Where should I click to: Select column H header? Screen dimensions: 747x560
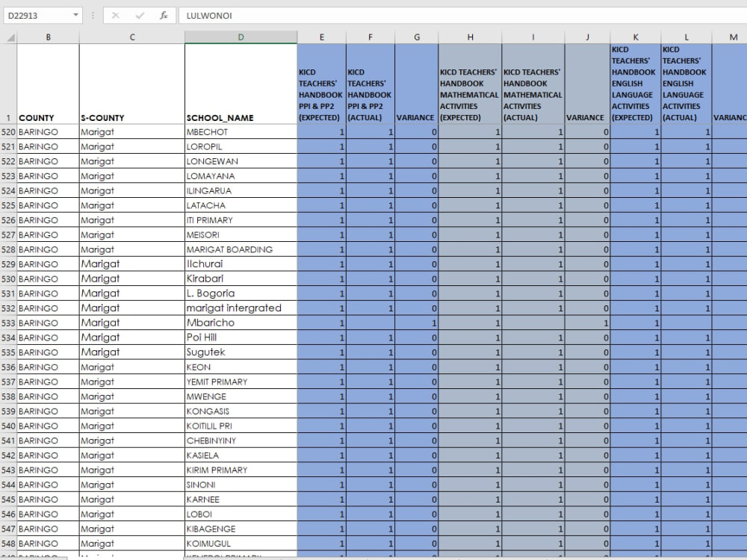point(470,37)
